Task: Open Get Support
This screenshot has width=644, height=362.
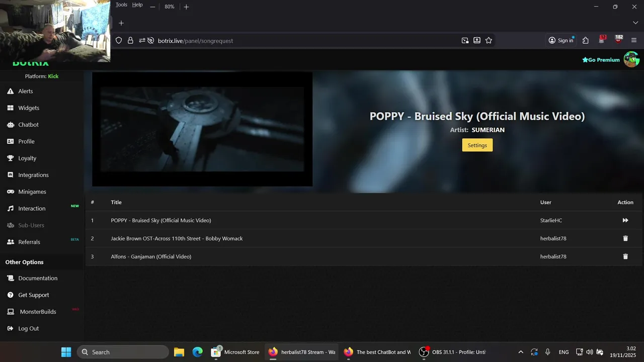Action: (28, 295)
